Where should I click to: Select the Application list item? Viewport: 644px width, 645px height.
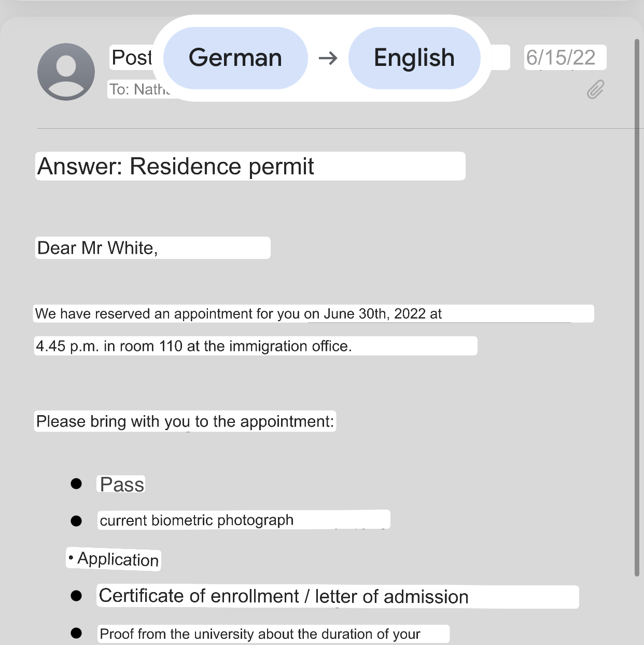118,559
